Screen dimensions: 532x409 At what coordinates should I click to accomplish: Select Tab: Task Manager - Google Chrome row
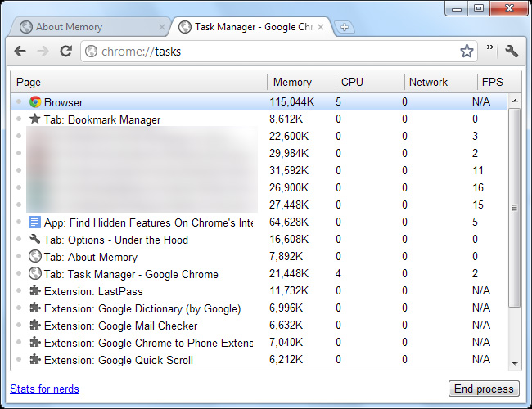pyautogui.click(x=259, y=274)
